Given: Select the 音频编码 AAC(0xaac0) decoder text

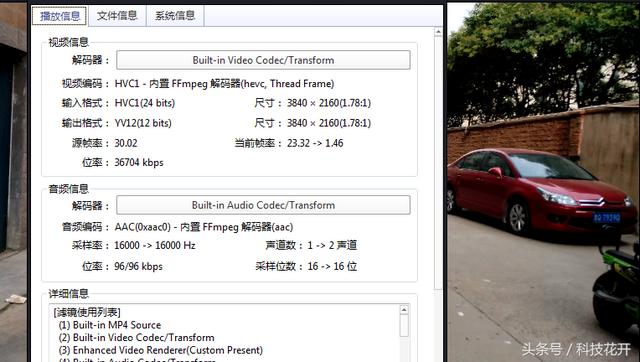Looking at the screenshot, I should [x=204, y=227].
